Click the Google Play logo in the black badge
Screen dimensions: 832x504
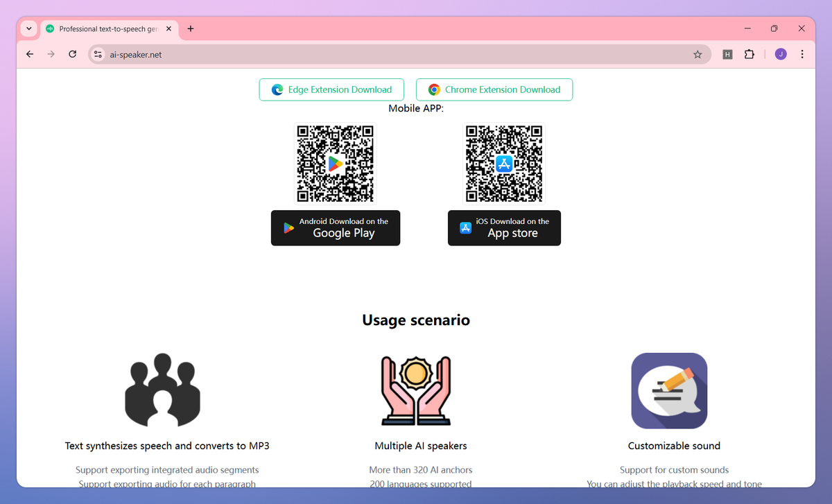pyautogui.click(x=288, y=228)
